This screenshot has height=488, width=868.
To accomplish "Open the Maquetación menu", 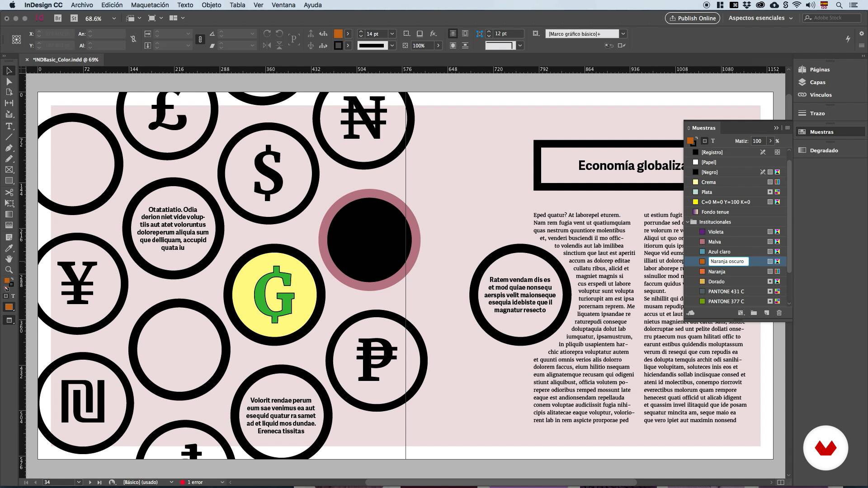I will coord(150,5).
